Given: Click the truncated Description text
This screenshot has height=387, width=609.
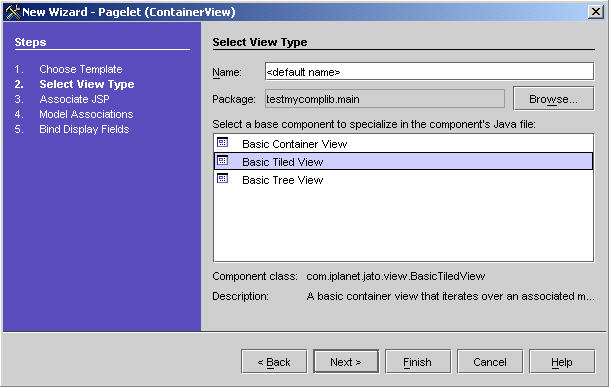Looking at the screenshot, I should click(450, 296).
